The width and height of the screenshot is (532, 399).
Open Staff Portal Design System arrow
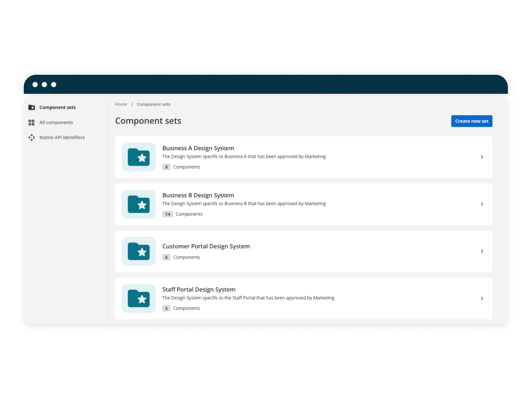482,299
